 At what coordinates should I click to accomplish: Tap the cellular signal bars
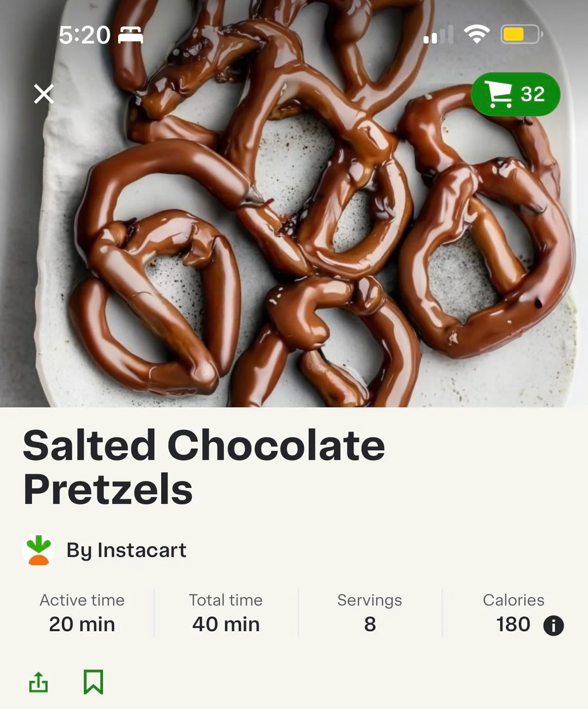point(438,35)
